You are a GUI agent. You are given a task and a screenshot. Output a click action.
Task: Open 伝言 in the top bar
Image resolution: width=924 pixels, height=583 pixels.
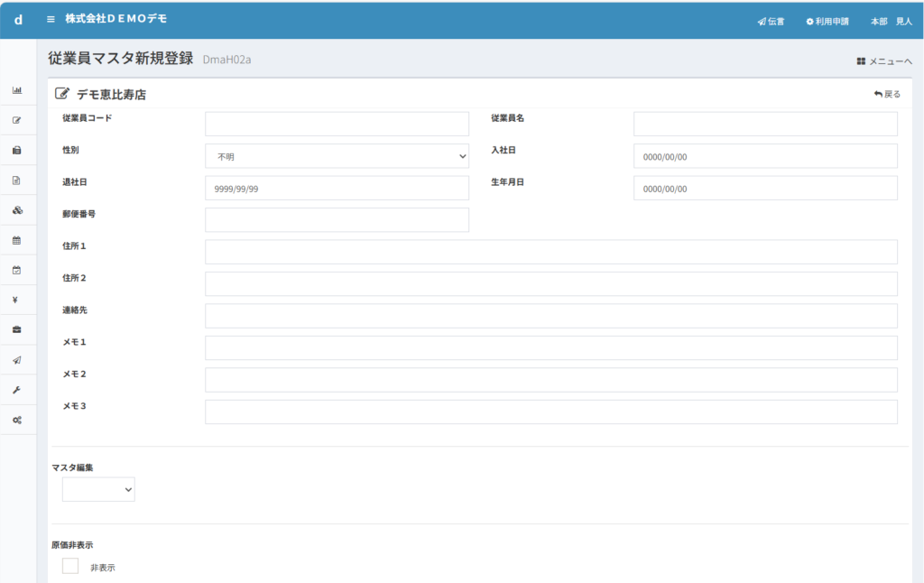(x=771, y=21)
